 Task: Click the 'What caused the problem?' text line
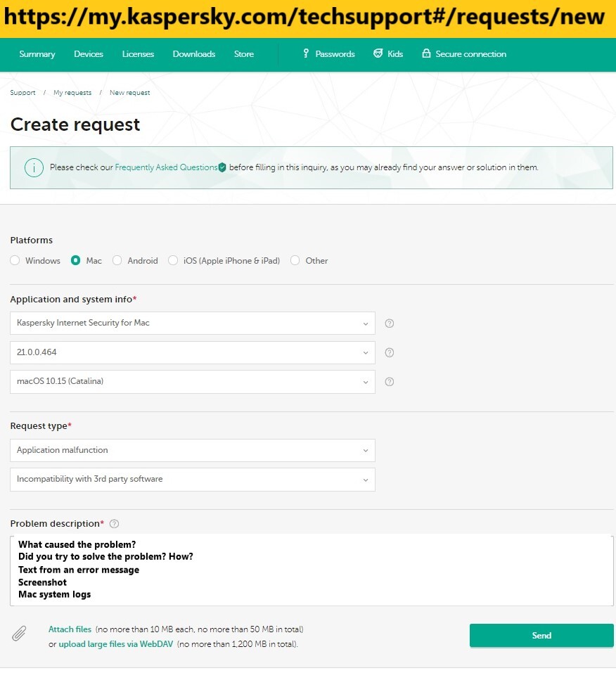click(x=77, y=544)
